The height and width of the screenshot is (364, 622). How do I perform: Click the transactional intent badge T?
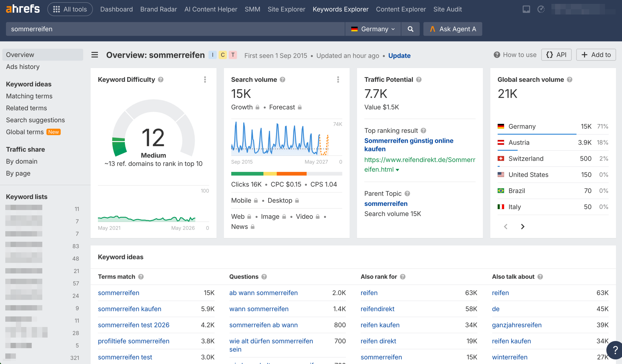(233, 55)
